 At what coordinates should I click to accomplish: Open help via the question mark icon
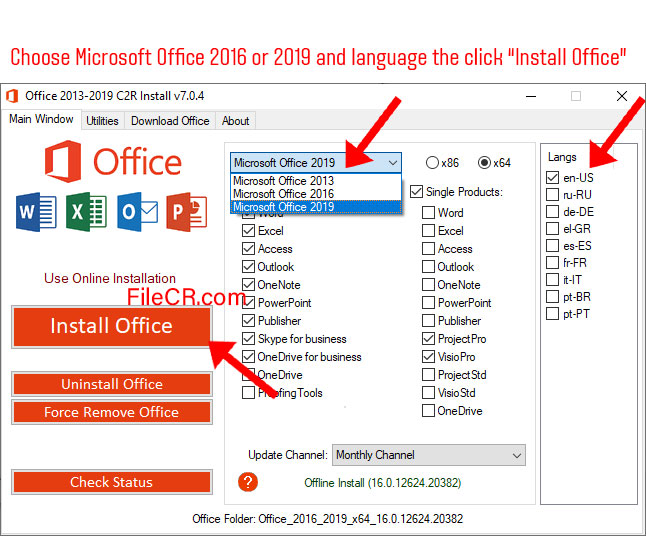248,482
